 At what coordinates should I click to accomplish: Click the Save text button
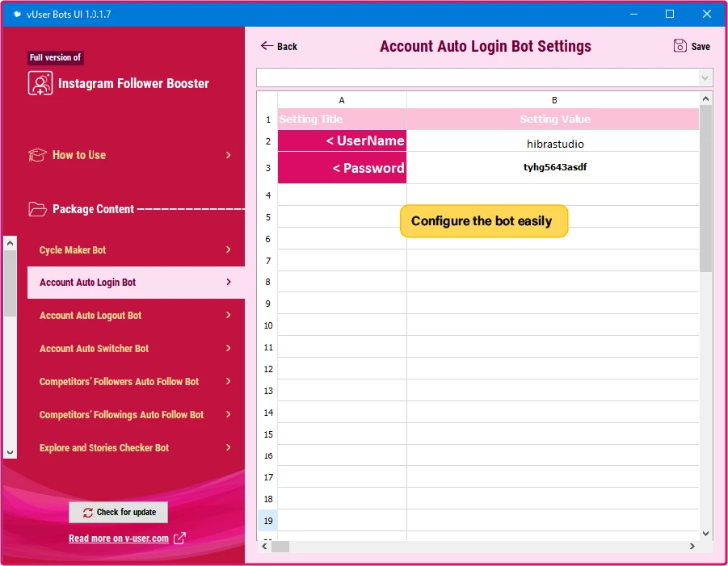[701, 46]
